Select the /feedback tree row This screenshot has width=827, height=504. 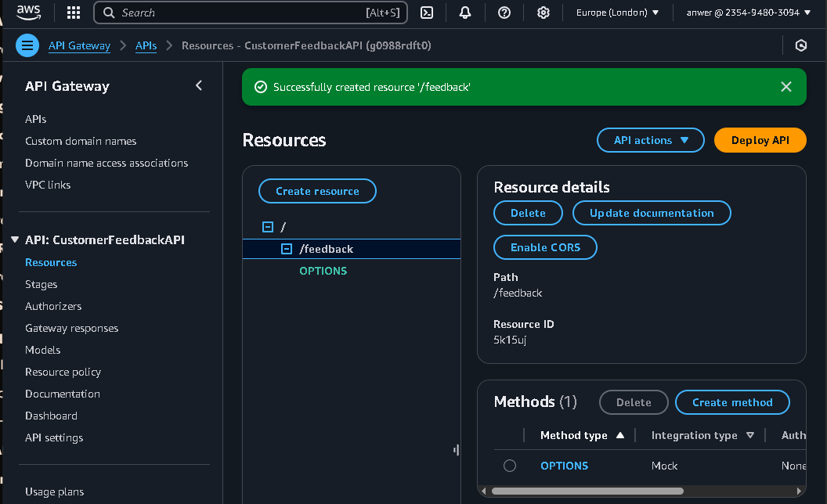click(352, 249)
